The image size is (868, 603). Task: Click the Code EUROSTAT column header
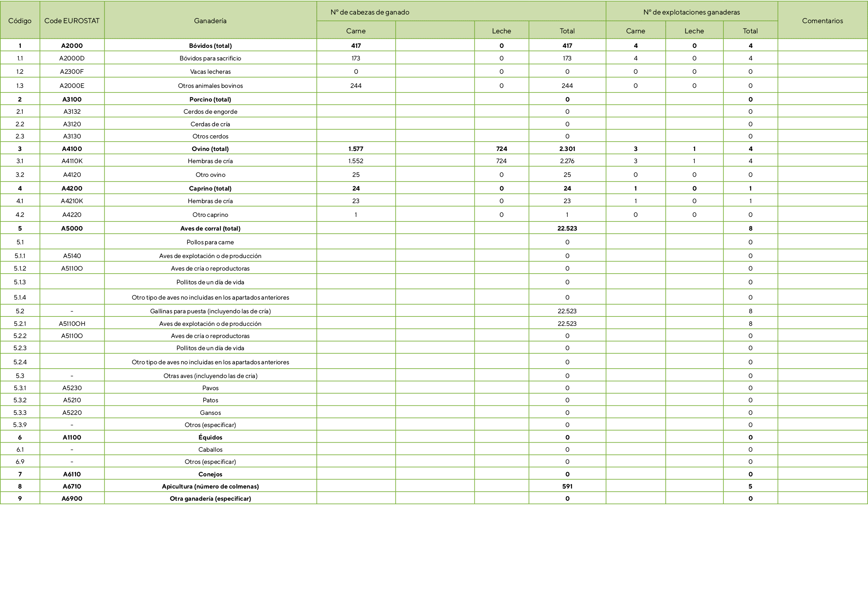(72, 21)
